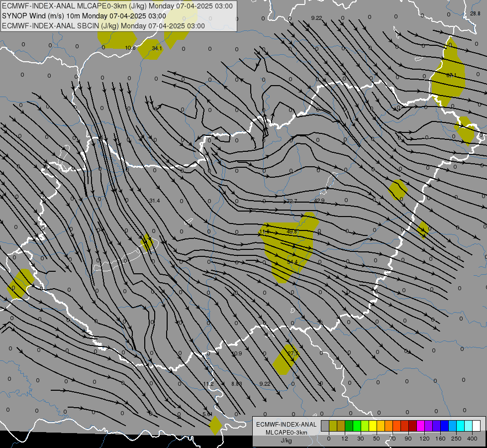The width and height of the screenshot is (487, 448).
Task: Click the gray swatch in the legend colorbar
Action: click(325, 426)
